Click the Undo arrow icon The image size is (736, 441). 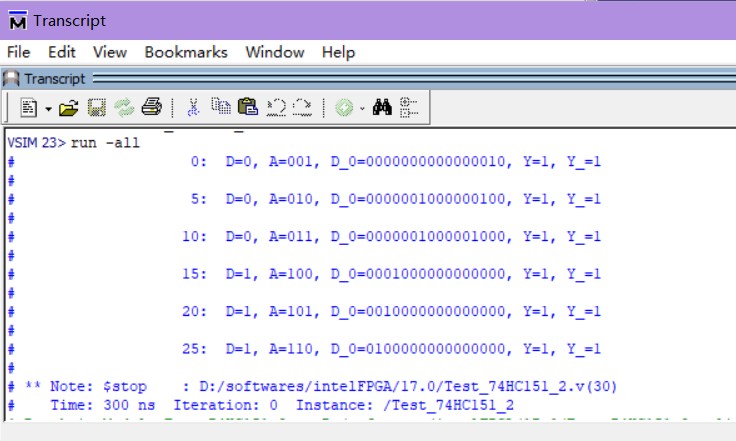point(276,107)
